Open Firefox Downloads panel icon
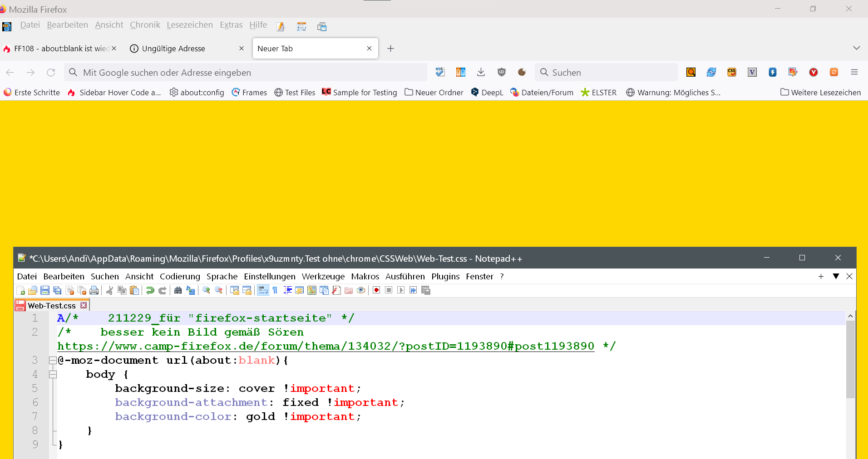The image size is (868, 459). 481,72
